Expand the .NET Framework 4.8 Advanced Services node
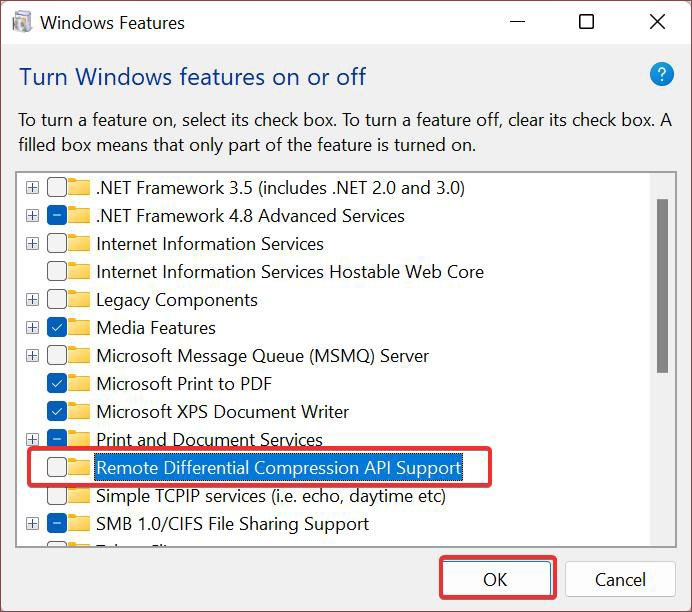 [x=32, y=215]
